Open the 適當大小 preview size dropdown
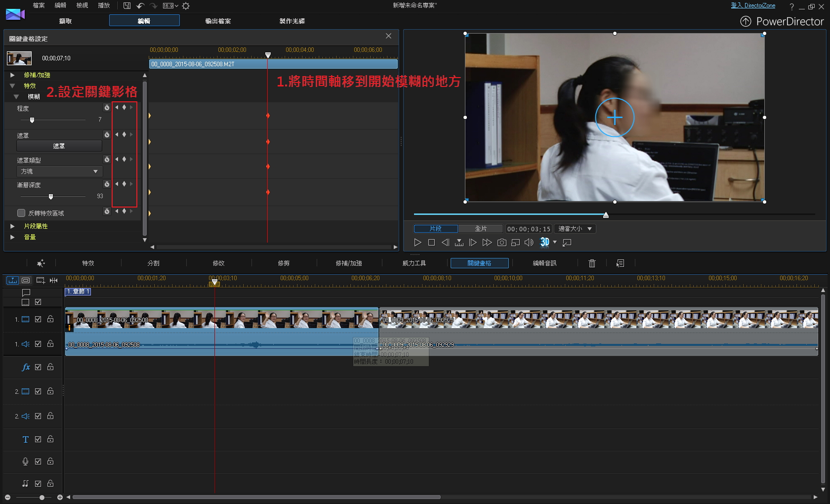The image size is (830, 504). click(x=575, y=229)
